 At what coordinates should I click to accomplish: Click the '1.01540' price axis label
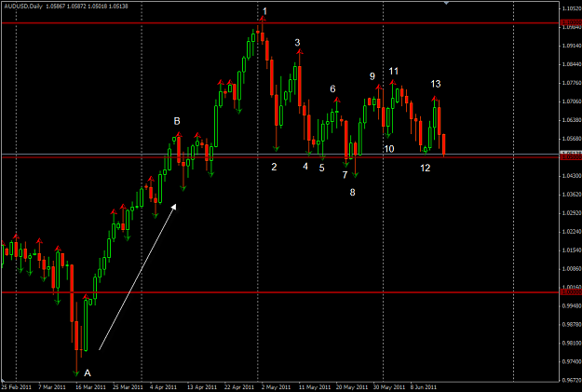coord(572,250)
